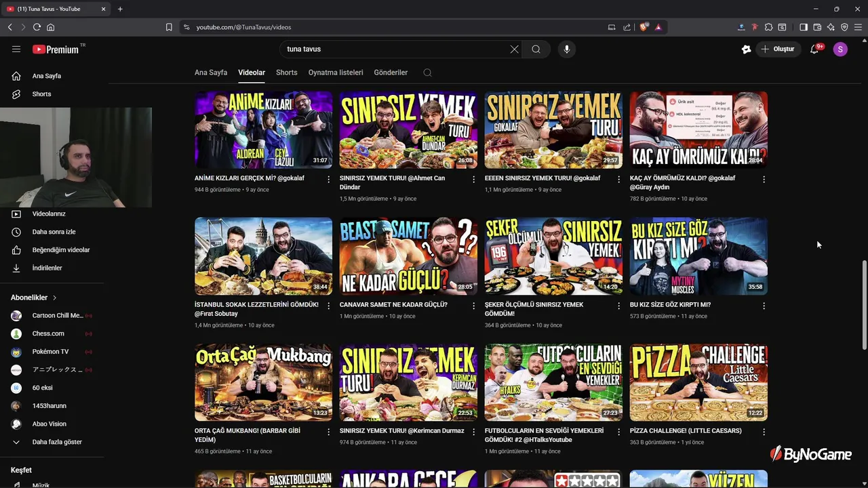The image size is (868, 488).
Task: Open the Gönderiler tab
Action: click(x=391, y=73)
